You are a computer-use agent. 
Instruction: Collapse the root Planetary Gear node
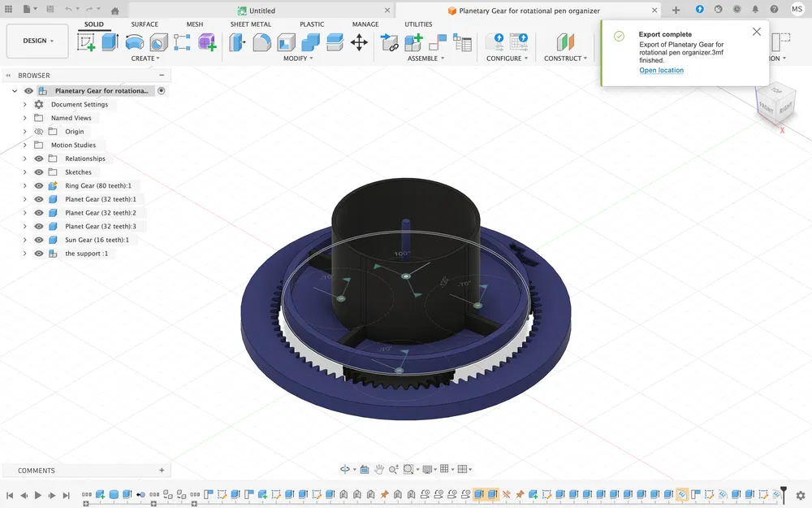pos(15,91)
